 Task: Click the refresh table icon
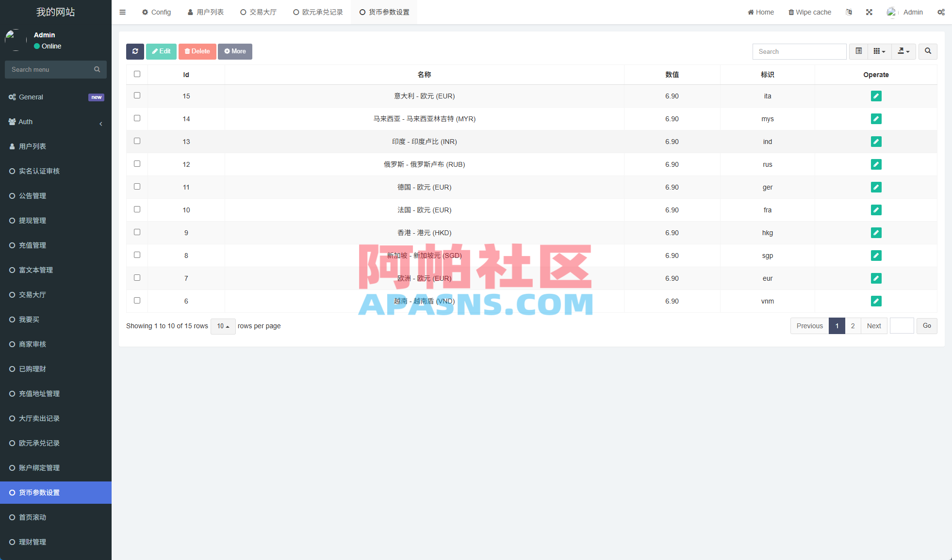coord(135,51)
